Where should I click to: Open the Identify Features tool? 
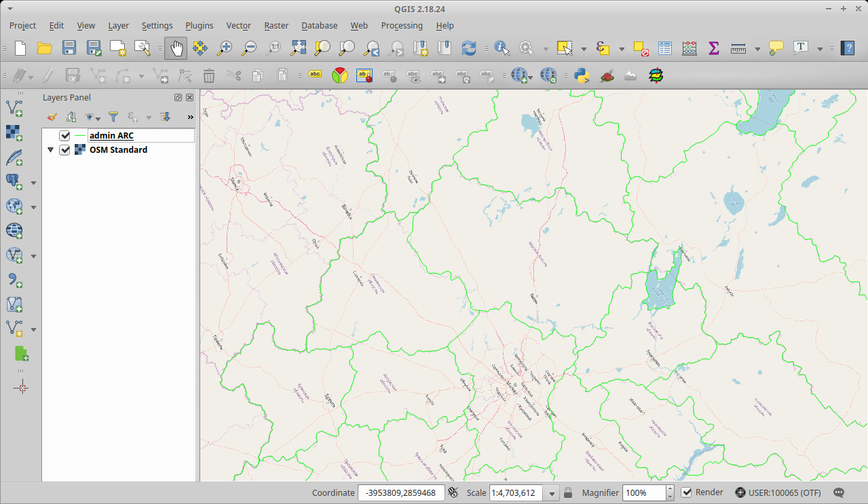coord(501,48)
